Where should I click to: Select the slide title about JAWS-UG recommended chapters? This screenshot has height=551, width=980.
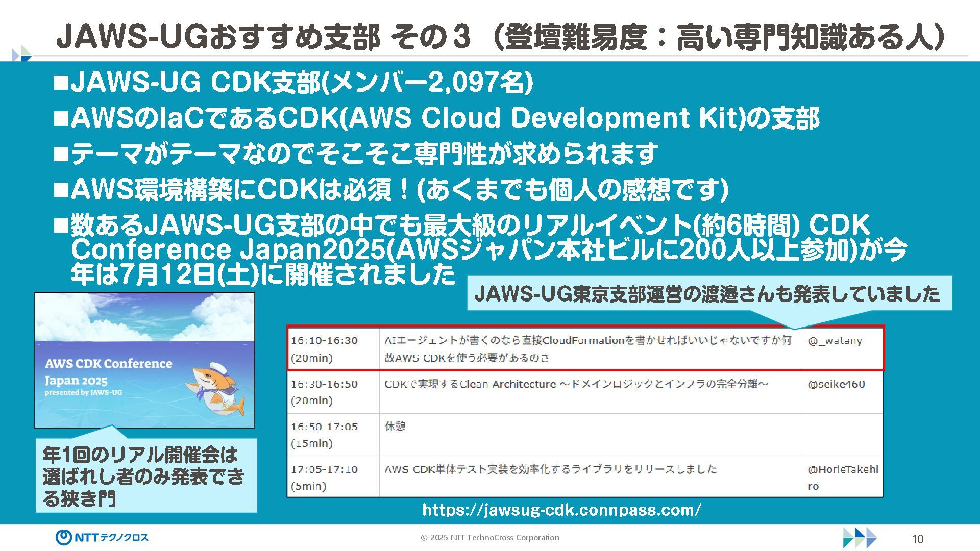[x=500, y=37]
